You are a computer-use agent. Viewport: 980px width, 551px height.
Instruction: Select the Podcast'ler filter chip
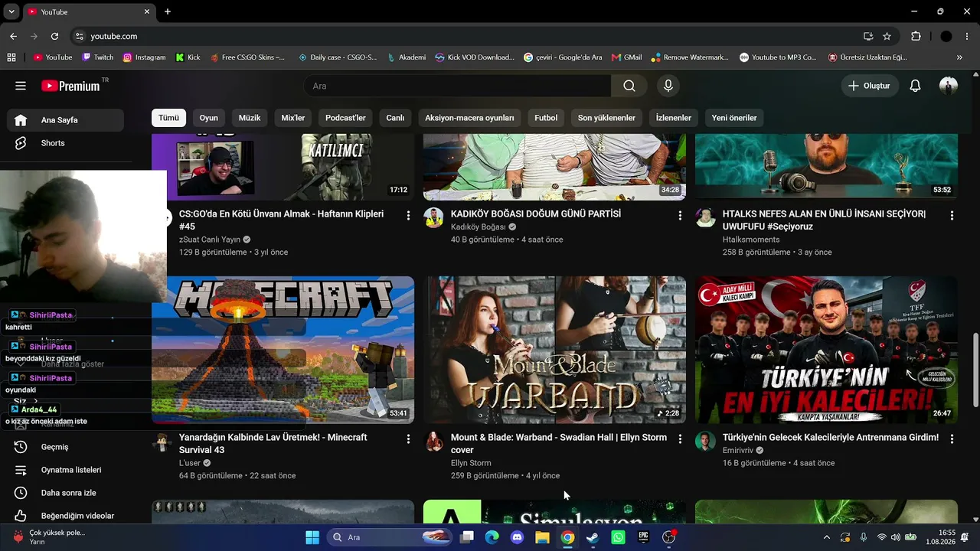(345, 118)
